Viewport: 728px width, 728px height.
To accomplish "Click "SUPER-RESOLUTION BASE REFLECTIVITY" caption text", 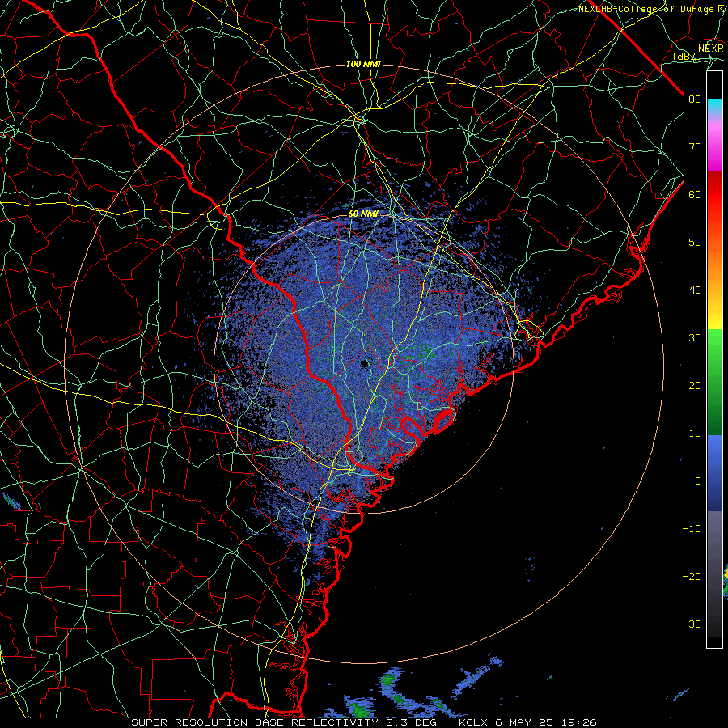I will (255, 722).
